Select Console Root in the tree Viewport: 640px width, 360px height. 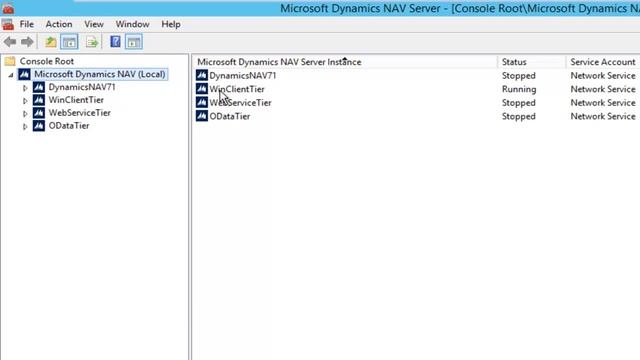click(x=47, y=61)
